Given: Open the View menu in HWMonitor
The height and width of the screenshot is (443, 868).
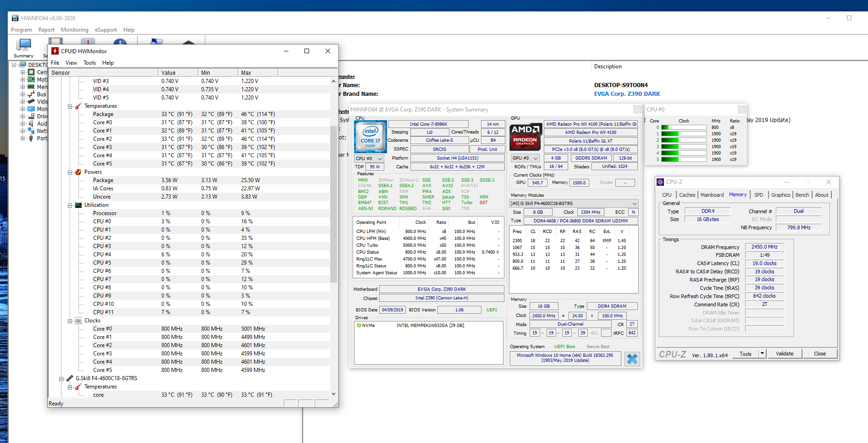Looking at the screenshot, I should tap(71, 63).
